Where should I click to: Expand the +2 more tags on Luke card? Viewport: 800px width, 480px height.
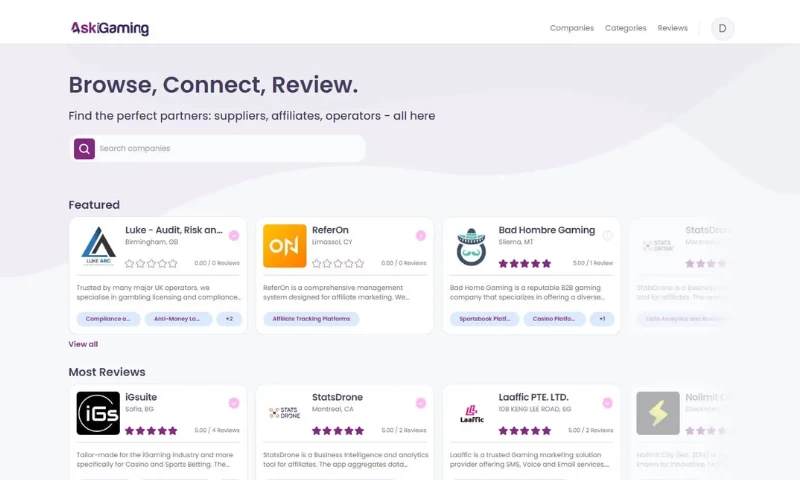click(x=229, y=319)
